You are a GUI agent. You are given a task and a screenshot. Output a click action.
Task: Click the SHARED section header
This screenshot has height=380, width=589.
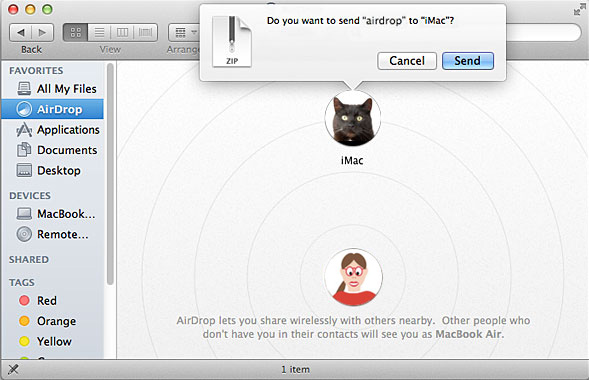[29, 259]
